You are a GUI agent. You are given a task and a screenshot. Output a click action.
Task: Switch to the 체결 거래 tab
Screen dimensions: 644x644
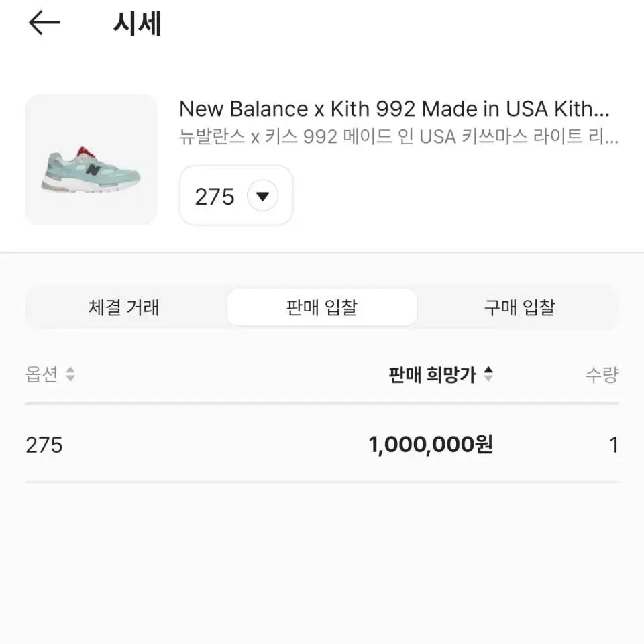pos(123,307)
